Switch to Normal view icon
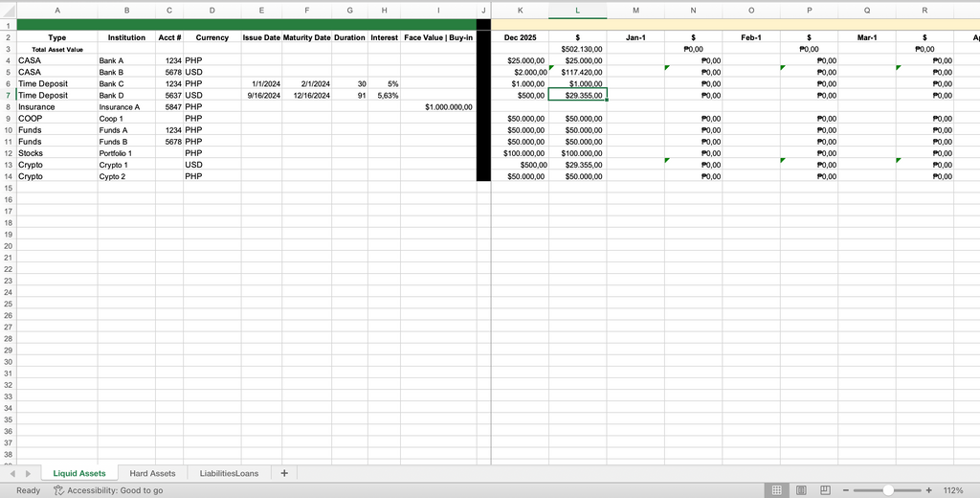Image resolution: width=980 pixels, height=498 pixels. click(x=777, y=490)
